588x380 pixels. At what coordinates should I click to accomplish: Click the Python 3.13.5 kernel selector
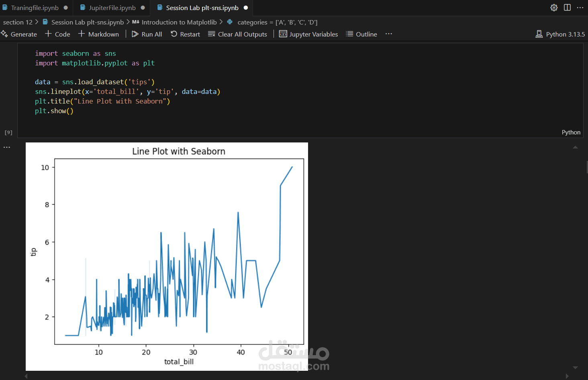(560, 34)
